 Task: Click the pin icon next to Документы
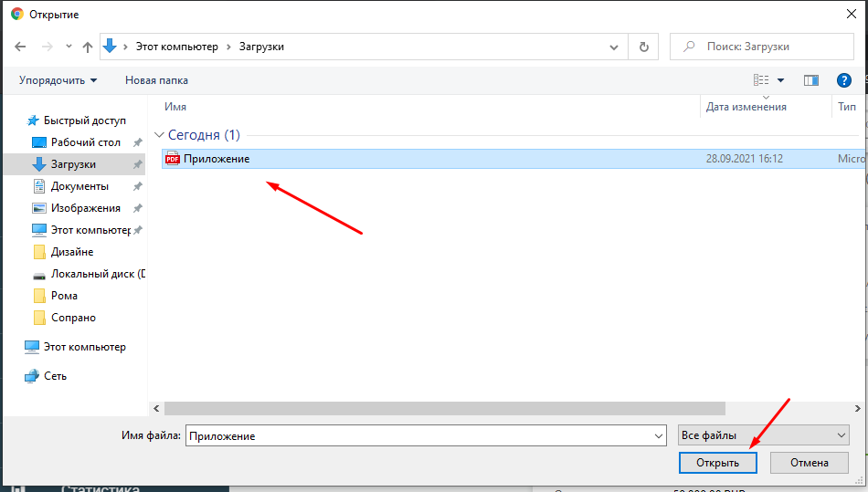(x=138, y=186)
